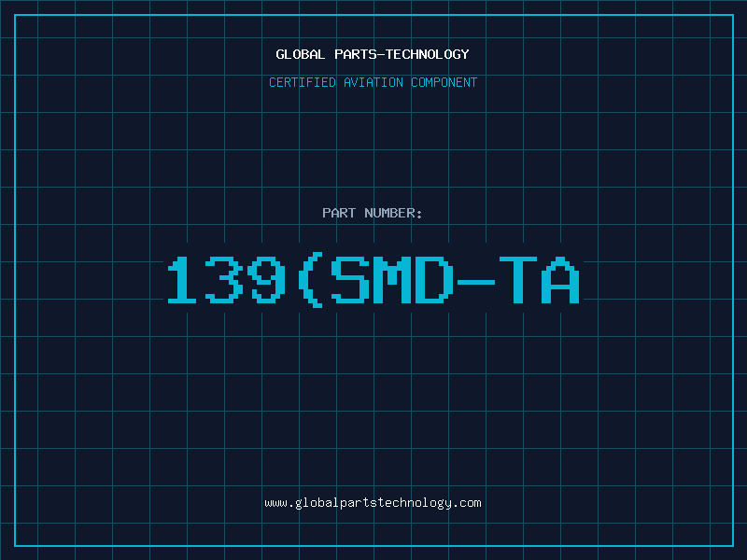
Task: Open the www.globalpartstechnology.com link
Action: pos(373,503)
